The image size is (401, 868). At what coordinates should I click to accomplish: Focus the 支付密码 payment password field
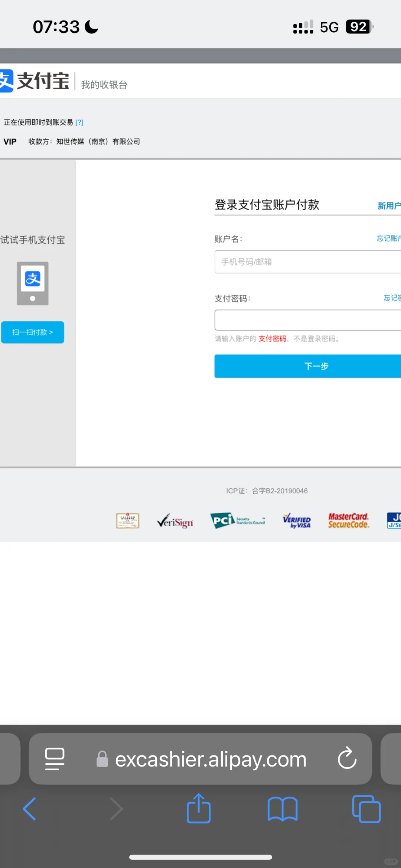coord(308,320)
